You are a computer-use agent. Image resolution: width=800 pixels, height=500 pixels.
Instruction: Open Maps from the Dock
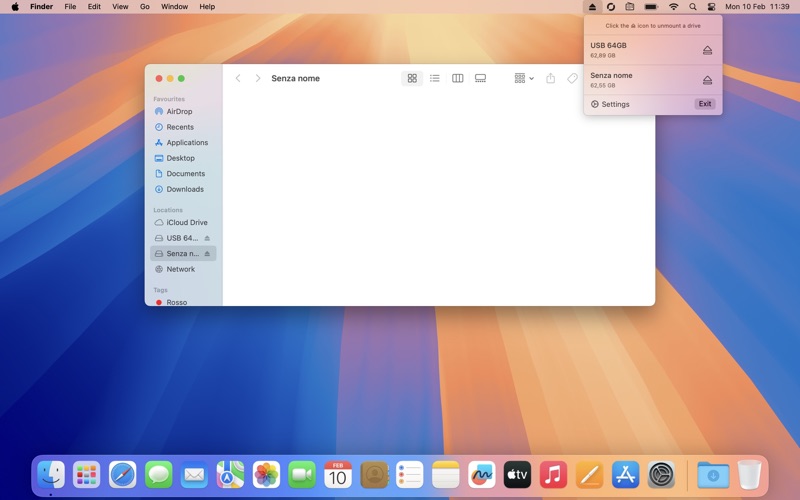coord(230,474)
